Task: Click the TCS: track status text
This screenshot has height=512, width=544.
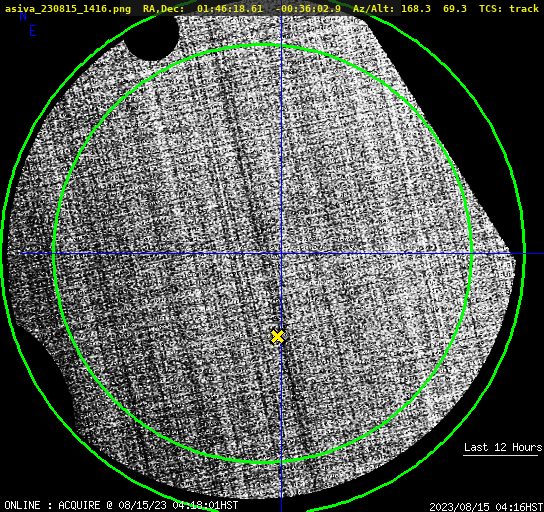Action: [x=509, y=8]
